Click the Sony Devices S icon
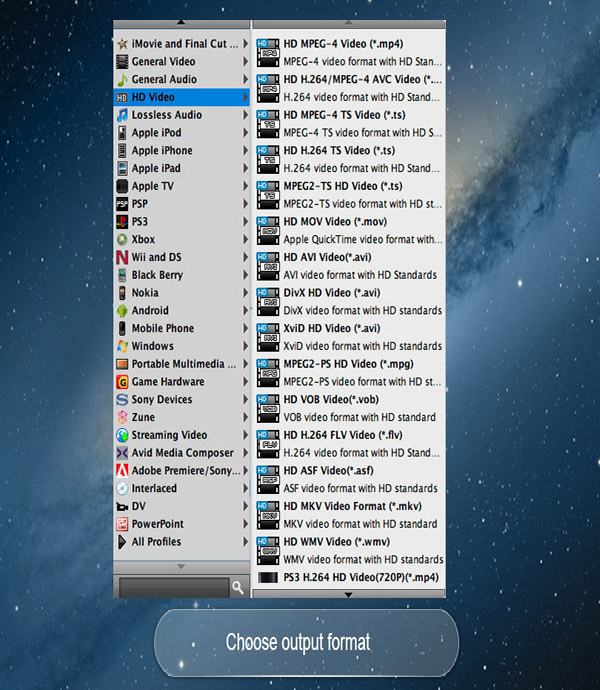Image resolution: width=600 pixels, height=690 pixels. click(122, 400)
